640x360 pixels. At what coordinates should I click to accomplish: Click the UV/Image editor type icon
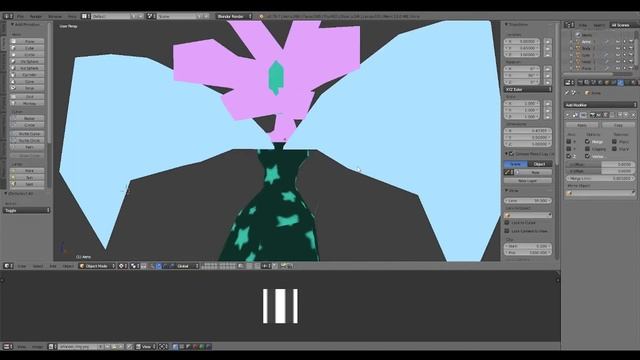tap(8, 347)
